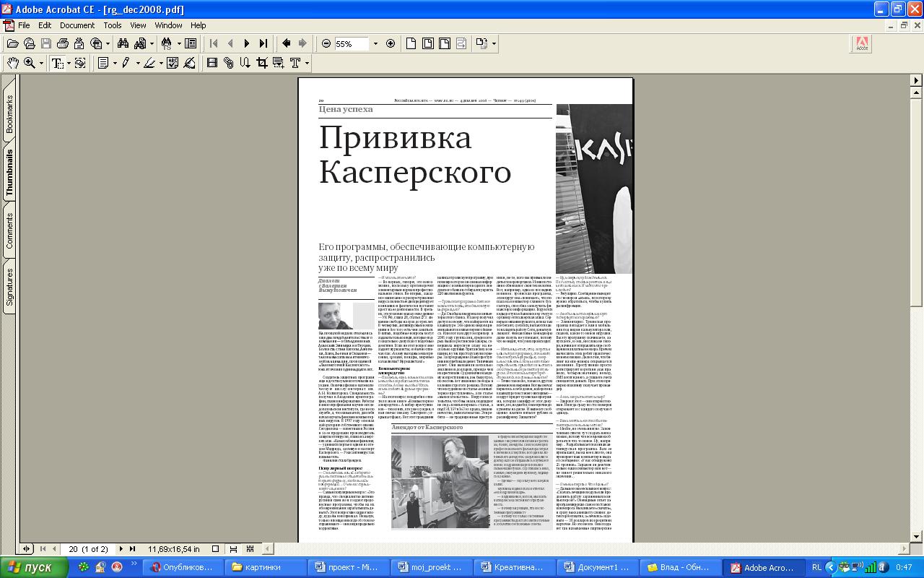Expand the TouchUp Text tool dropdown arrow
Image resolution: width=924 pixels, height=578 pixels.
[x=306, y=63]
